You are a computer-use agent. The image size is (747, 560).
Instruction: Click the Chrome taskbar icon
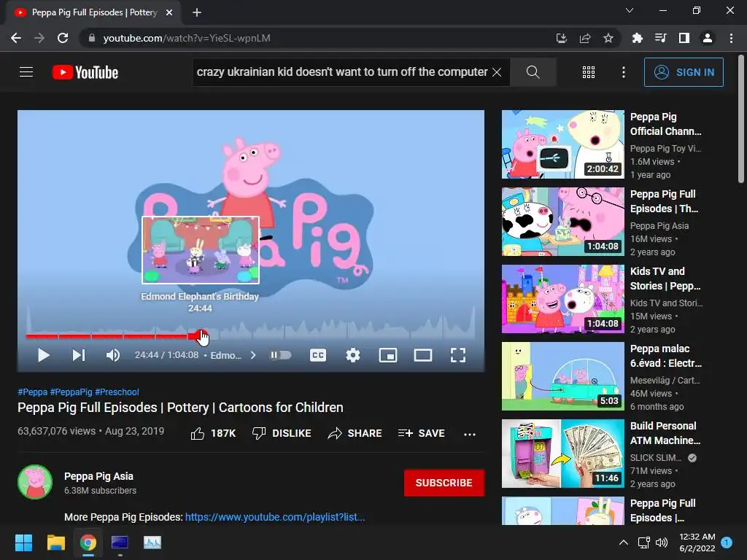click(x=88, y=542)
